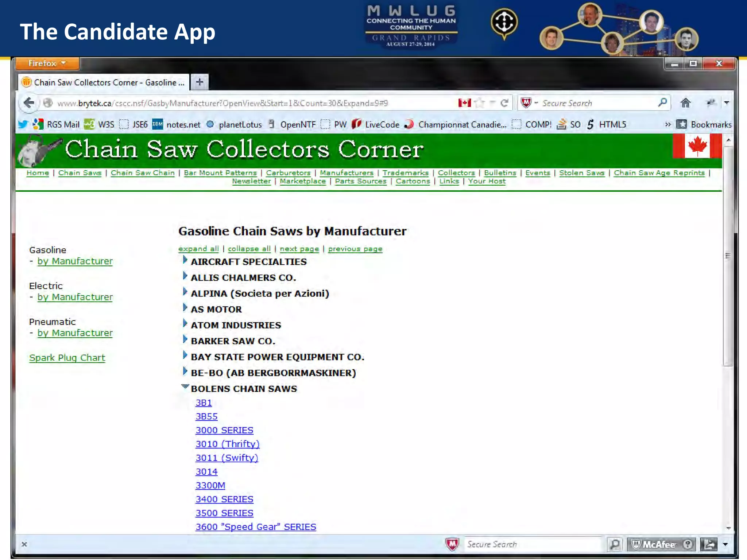747x560 pixels.
Task: Click the McAfee help button
Action: point(688,544)
